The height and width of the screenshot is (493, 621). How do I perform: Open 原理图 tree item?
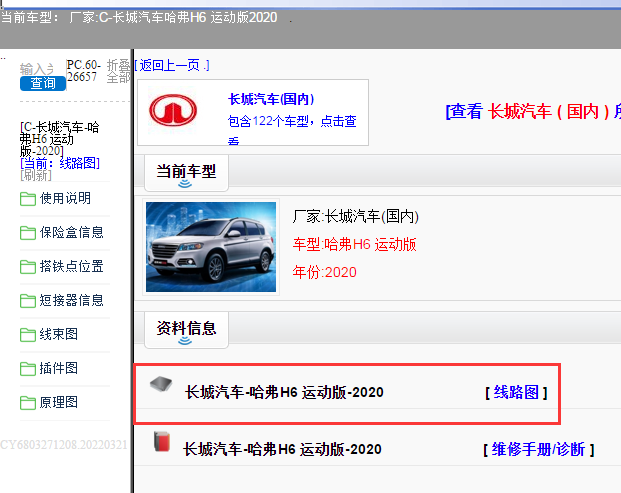[59, 402]
